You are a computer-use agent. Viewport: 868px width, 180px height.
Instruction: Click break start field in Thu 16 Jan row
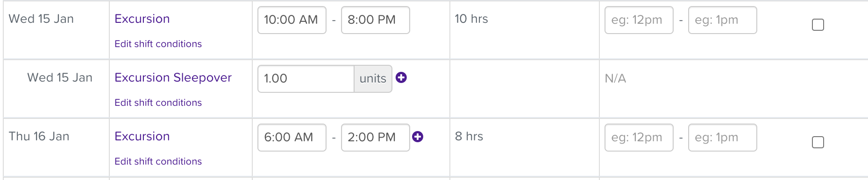(x=639, y=138)
